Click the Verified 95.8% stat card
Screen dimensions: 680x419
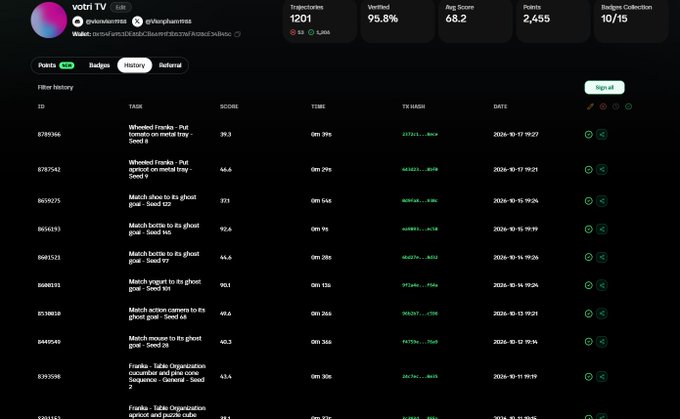[x=398, y=20]
